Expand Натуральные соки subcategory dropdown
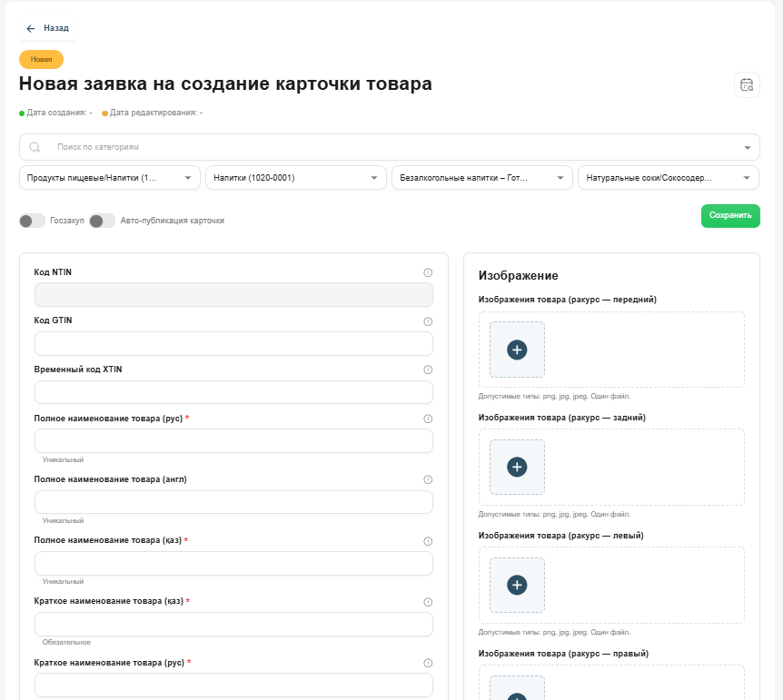The height and width of the screenshot is (700, 783). 669,178
